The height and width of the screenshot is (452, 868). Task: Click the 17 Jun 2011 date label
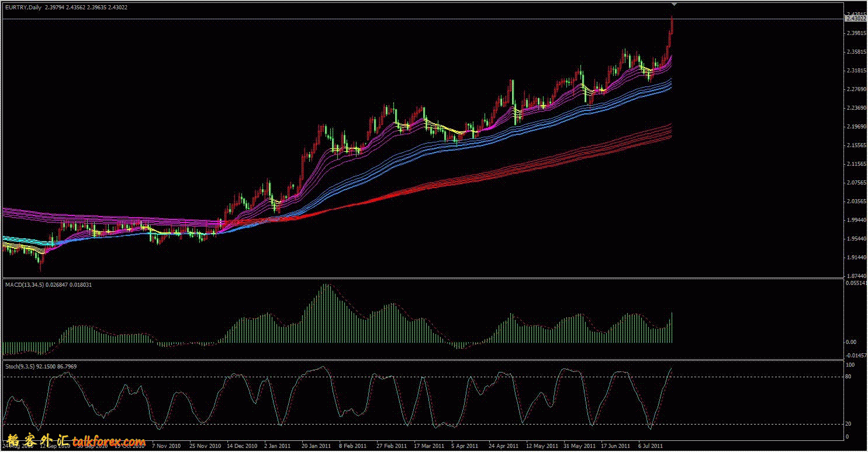[x=616, y=446]
